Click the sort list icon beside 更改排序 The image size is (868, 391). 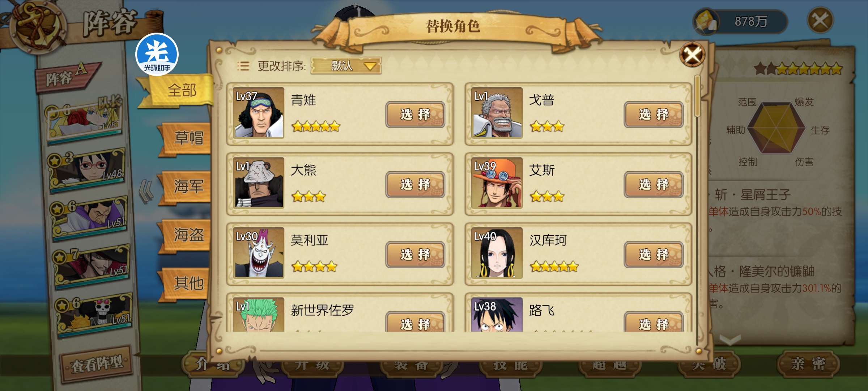coord(243,66)
